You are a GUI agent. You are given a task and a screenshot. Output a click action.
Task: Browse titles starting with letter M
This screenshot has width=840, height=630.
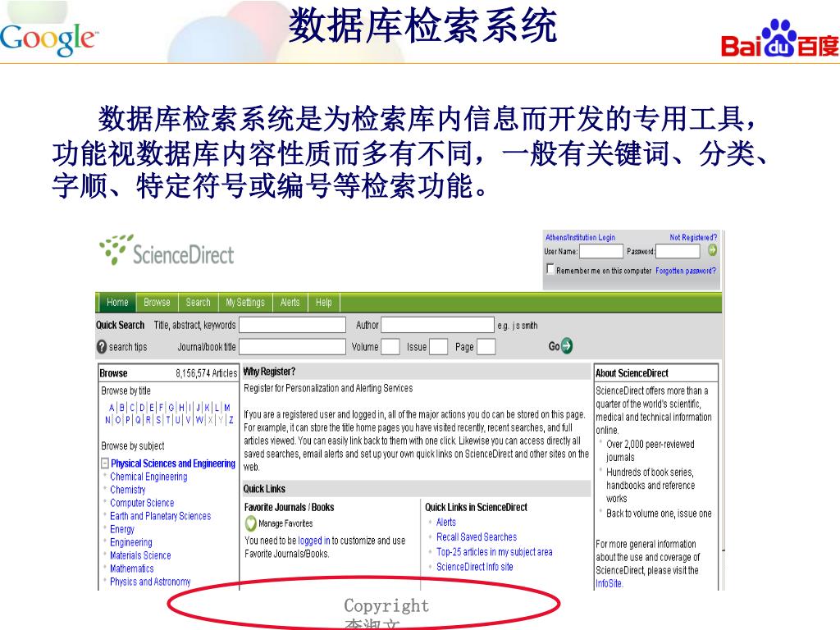tap(227, 407)
